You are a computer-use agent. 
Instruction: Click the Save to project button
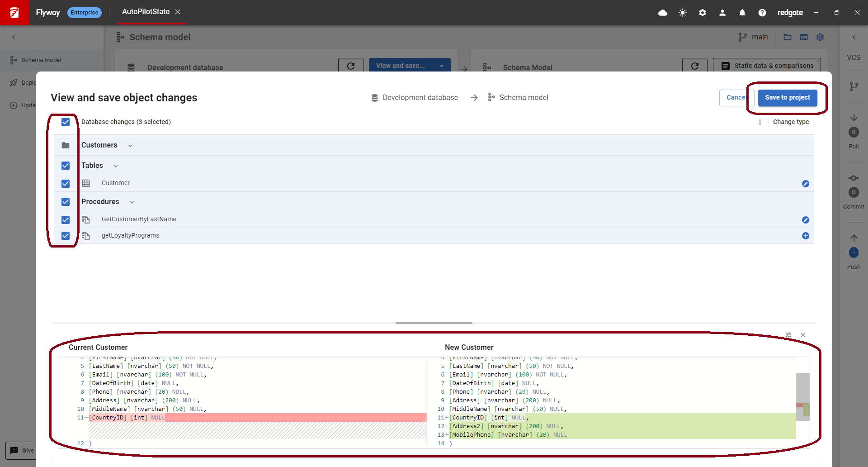pos(787,98)
